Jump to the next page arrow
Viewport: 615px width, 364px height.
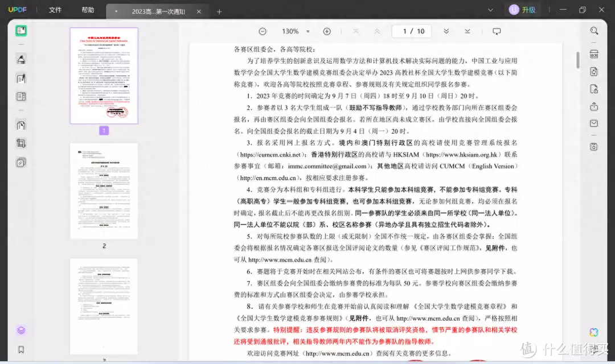point(446,31)
